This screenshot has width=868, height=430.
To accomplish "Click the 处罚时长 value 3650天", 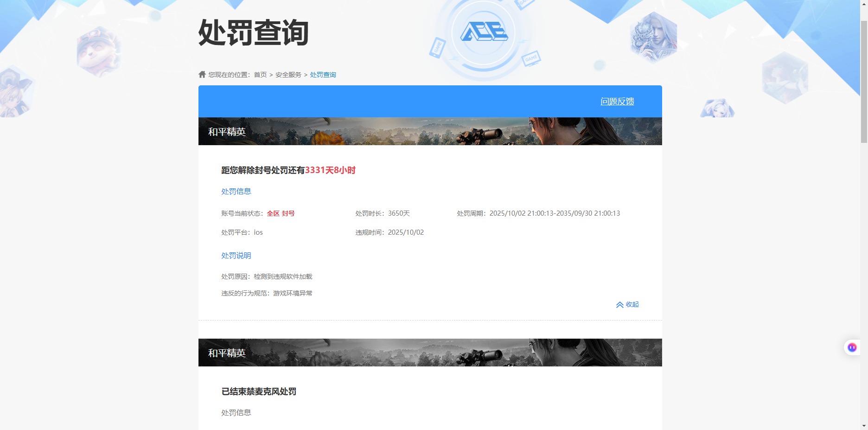I will point(399,213).
